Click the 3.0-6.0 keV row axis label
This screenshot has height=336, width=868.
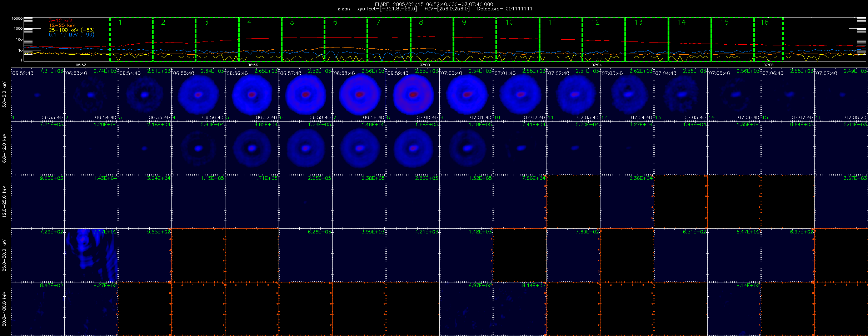tap(4, 94)
